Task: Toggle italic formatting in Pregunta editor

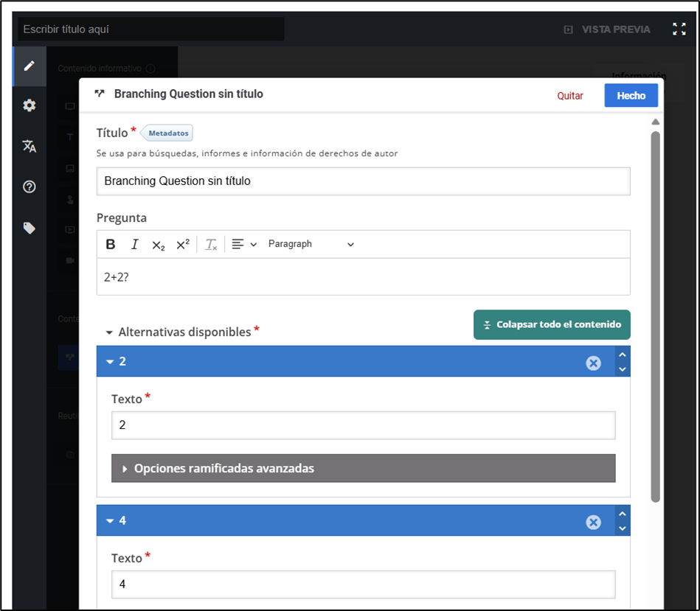Action: [134, 245]
